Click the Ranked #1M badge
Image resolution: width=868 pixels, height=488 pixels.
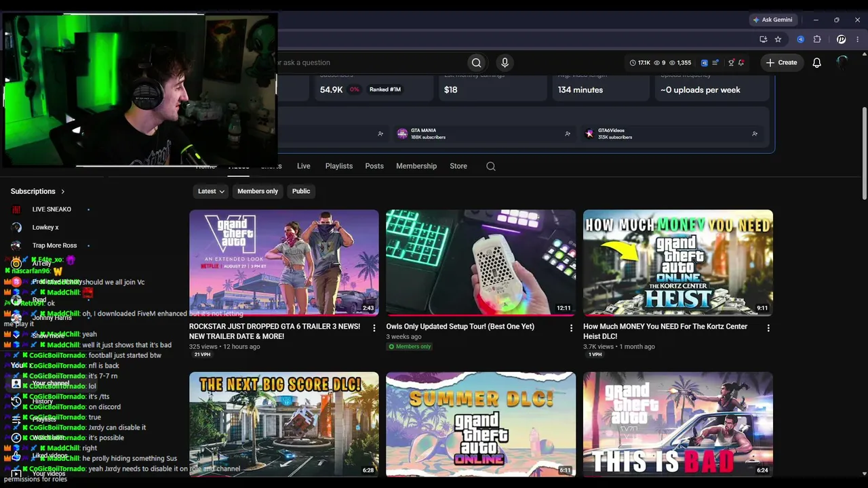coord(385,89)
